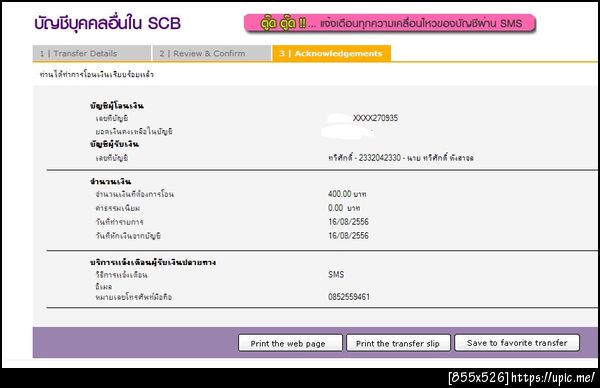The image size is (600, 388).
Task: Open the Review & Confirm step tab
Action: click(212, 53)
